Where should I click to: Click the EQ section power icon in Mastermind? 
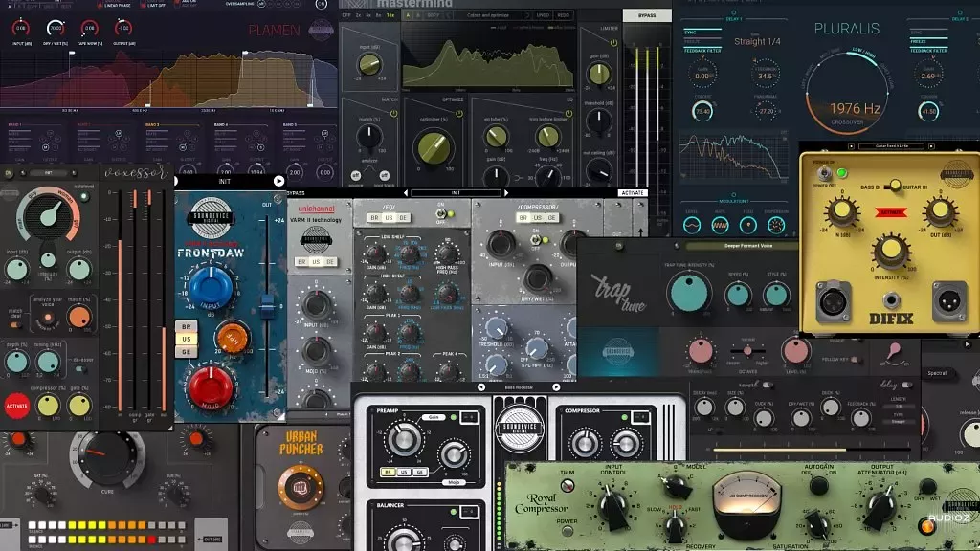[x=569, y=115]
